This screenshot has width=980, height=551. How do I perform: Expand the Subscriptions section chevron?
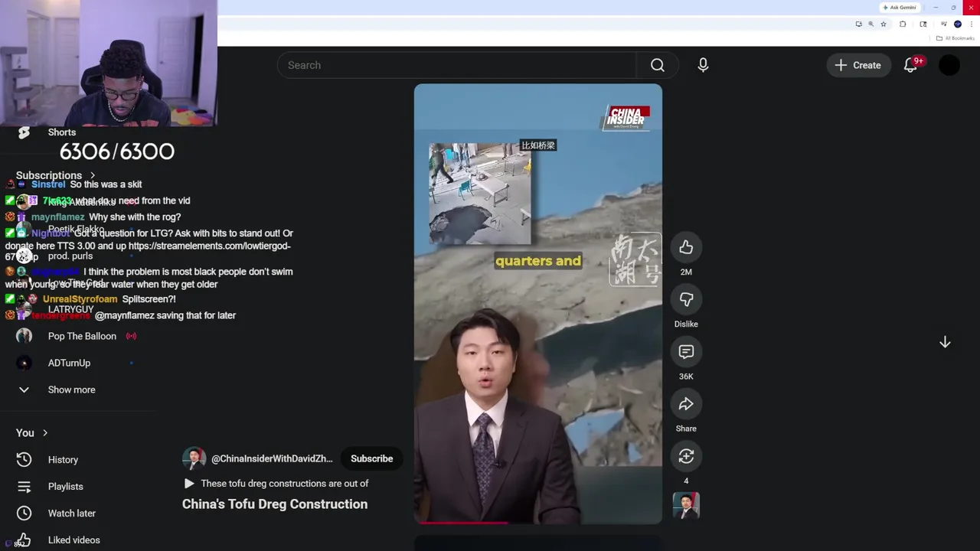coord(93,175)
